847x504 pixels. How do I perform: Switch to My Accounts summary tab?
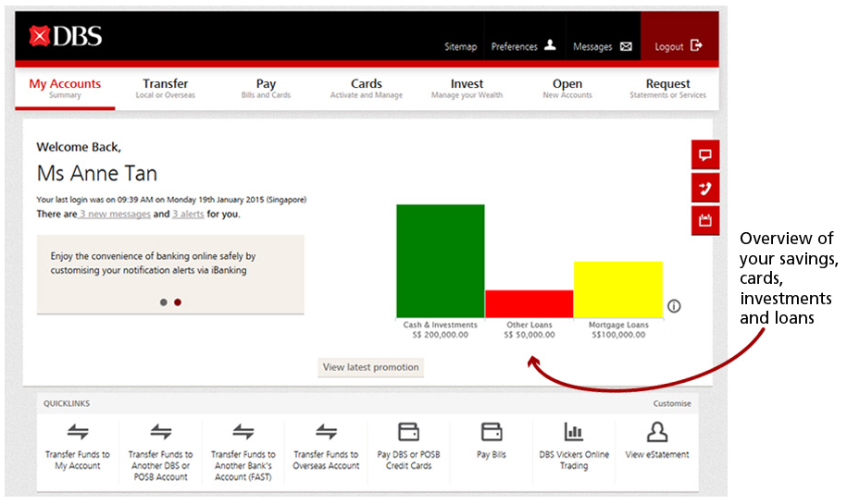point(65,88)
